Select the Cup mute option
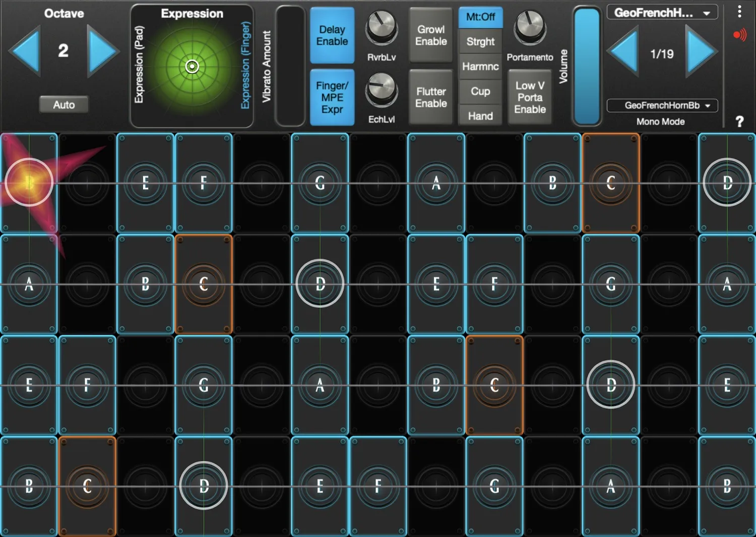756x537 pixels. (480, 91)
